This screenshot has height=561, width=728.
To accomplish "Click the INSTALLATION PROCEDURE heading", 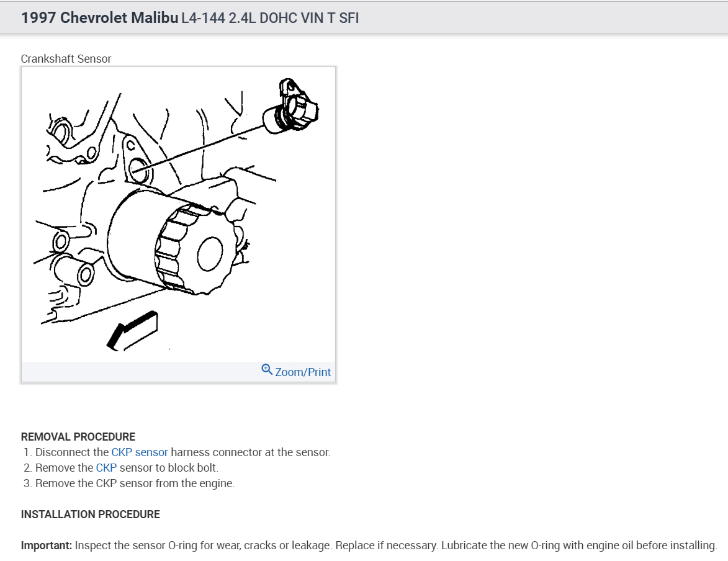I will click(x=91, y=514).
